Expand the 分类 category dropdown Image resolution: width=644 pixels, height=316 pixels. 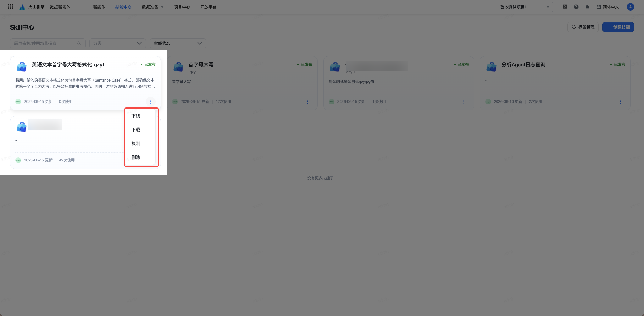118,43
